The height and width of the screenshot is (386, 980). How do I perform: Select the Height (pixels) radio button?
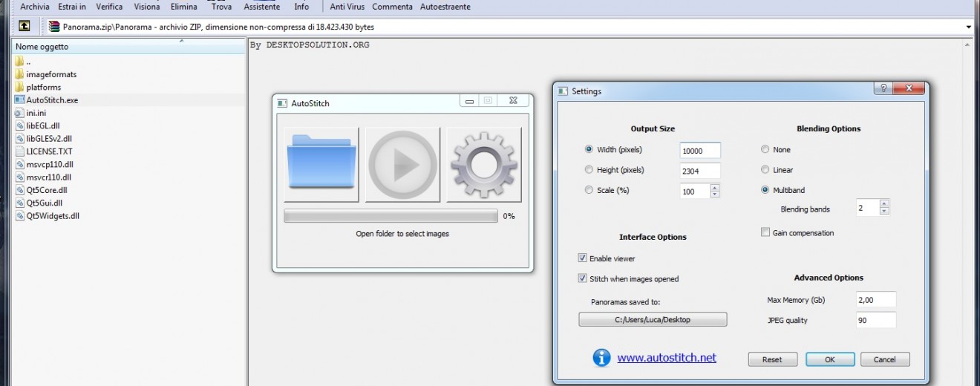pyautogui.click(x=589, y=170)
